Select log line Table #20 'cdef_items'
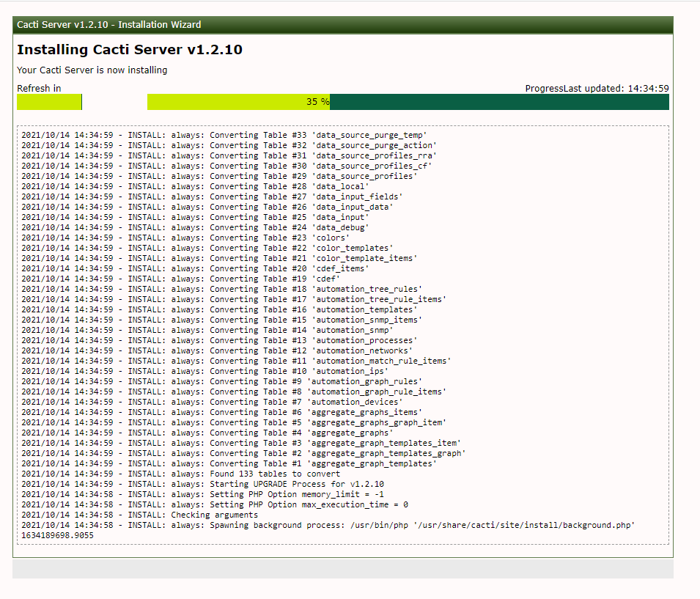The width and height of the screenshot is (700, 599). pyautogui.click(x=195, y=268)
